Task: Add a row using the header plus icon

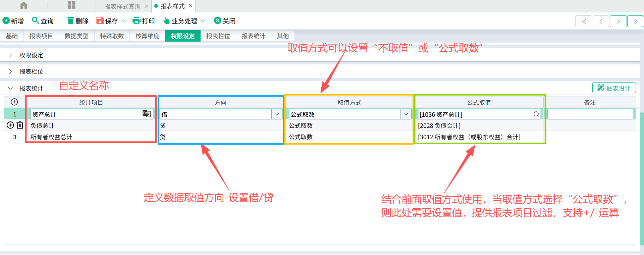Action: 14,102
